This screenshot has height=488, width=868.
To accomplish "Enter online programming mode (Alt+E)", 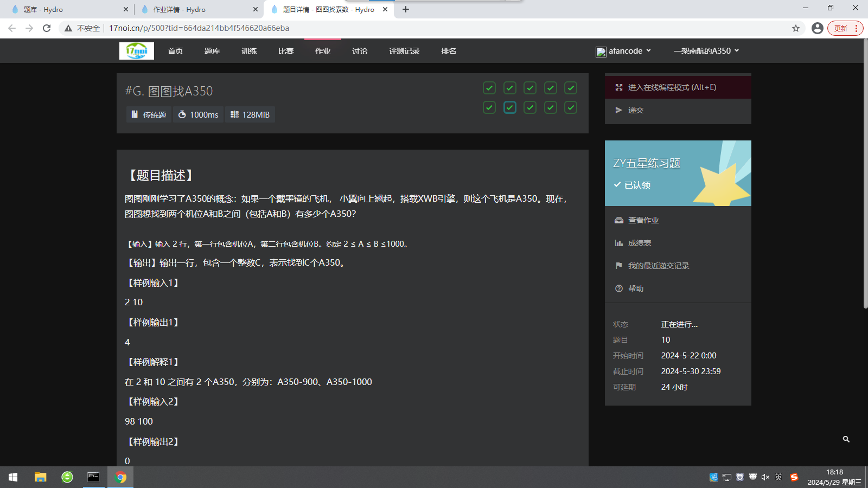I will (x=678, y=87).
